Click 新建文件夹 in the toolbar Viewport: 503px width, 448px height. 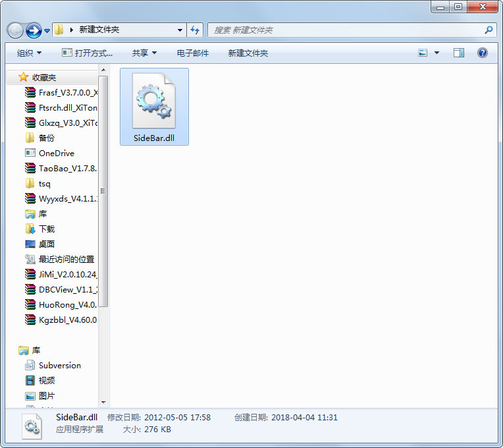click(x=248, y=53)
